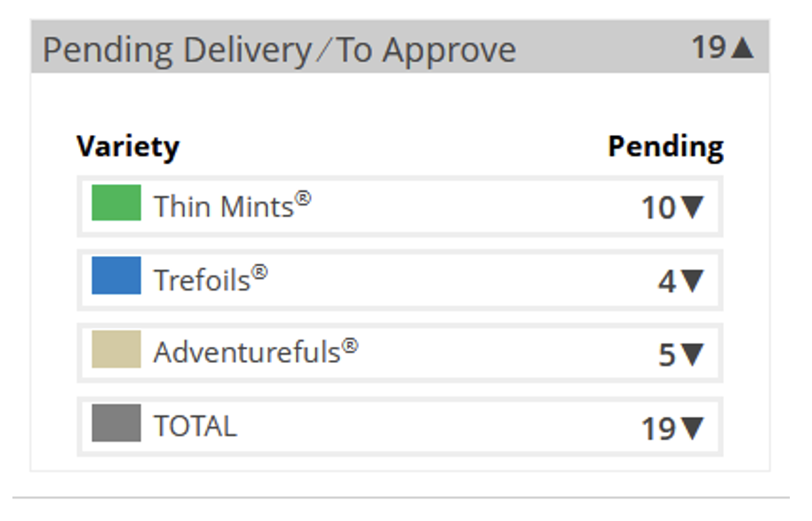Expand the Adventurefuls pending arrow
The image size is (812, 521).
692,355
